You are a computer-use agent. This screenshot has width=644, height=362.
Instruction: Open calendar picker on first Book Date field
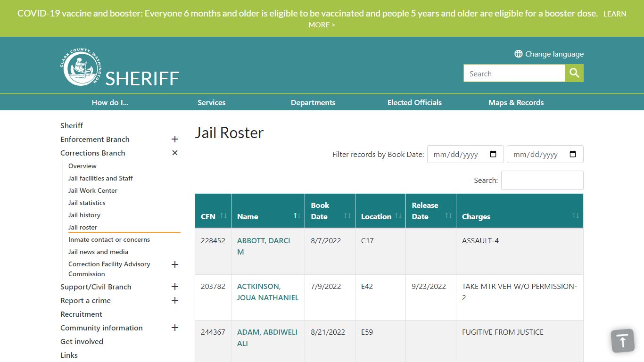click(x=493, y=154)
